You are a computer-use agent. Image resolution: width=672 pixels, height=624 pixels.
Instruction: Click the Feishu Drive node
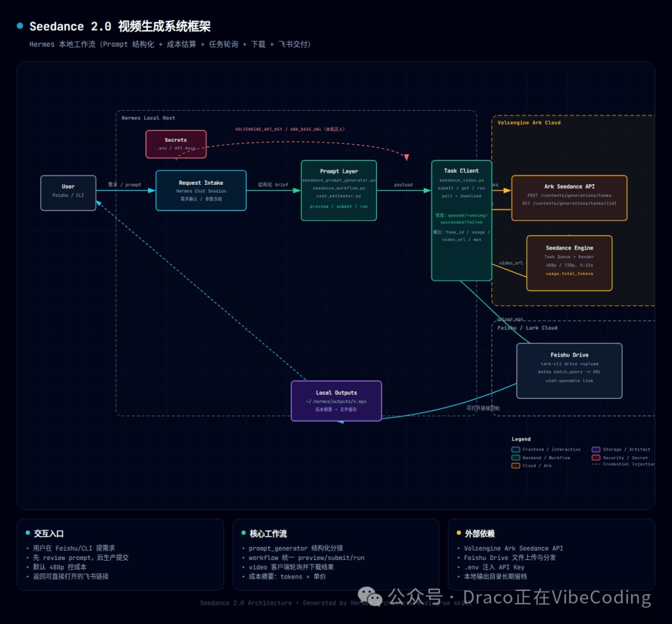pos(569,370)
